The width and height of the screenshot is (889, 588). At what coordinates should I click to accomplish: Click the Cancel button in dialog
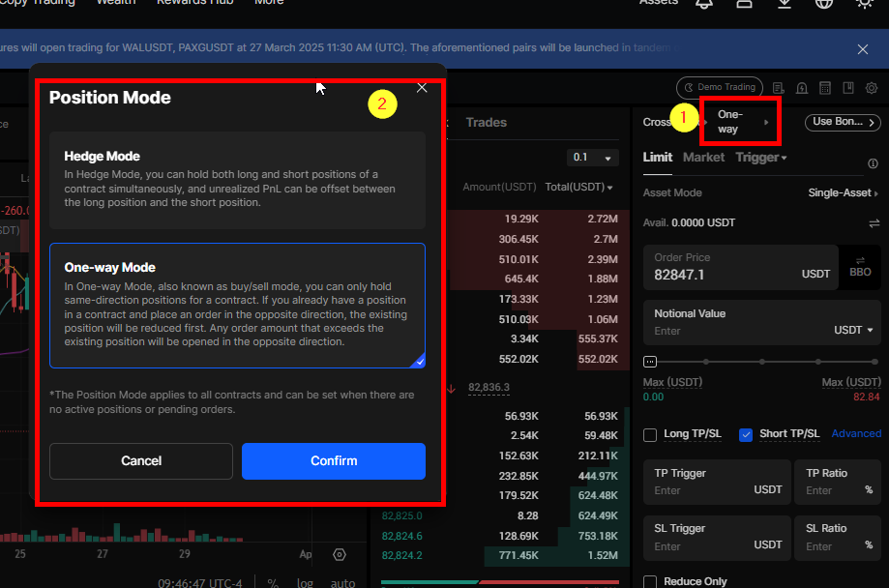141,461
